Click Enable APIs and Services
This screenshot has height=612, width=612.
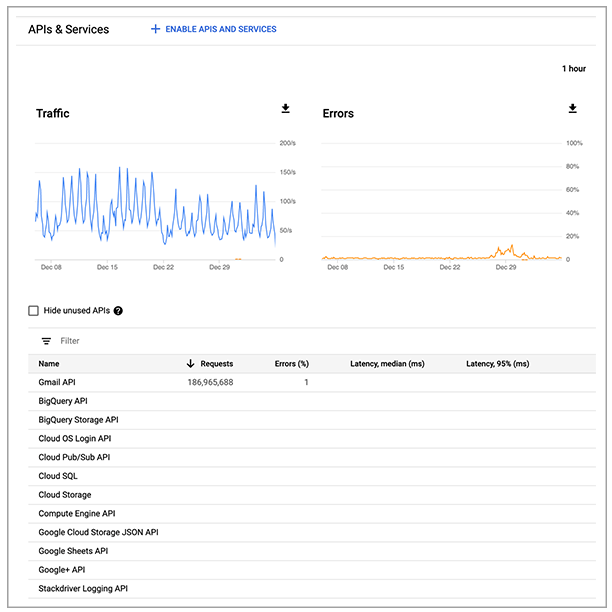click(x=220, y=29)
